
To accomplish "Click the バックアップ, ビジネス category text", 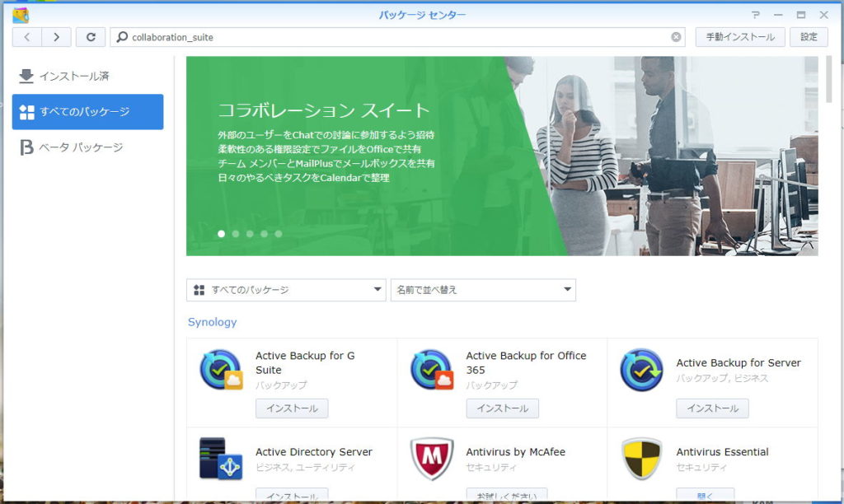I will (722, 378).
